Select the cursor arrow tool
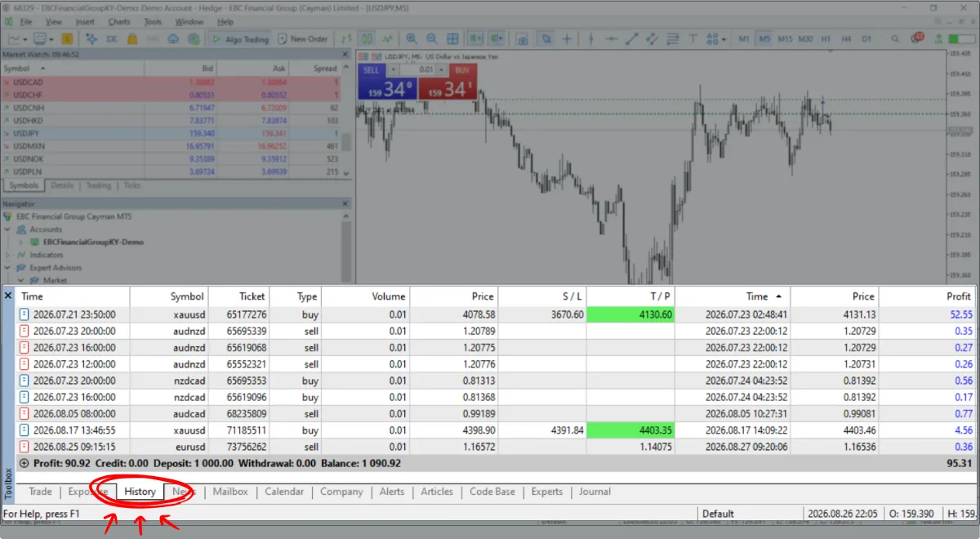The width and height of the screenshot is (980, 539). click(x=546, y=38)
